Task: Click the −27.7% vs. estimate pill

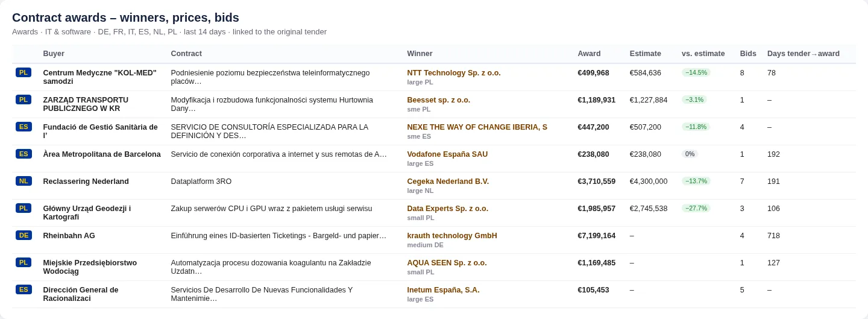Action: point(696,208)
